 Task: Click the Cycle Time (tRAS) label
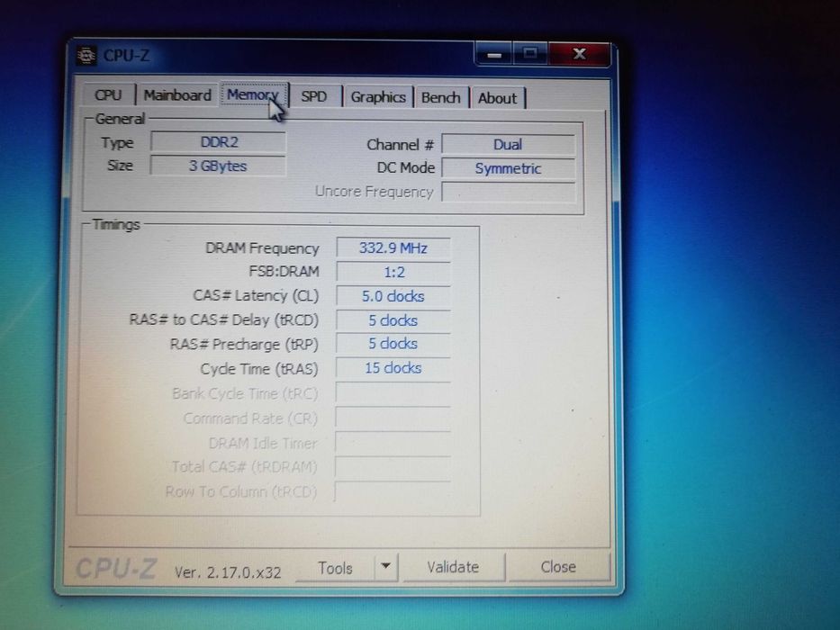click(x=259, y=369)
